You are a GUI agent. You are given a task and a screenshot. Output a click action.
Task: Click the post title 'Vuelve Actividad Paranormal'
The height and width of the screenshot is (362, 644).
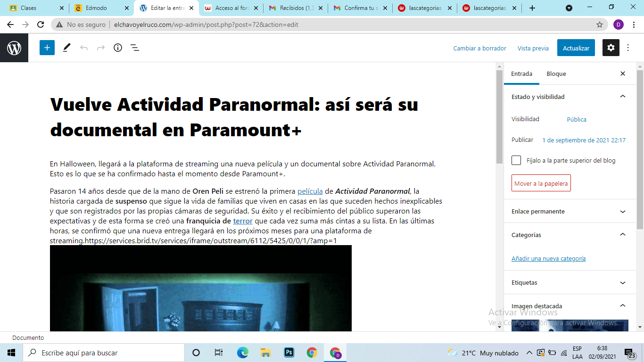(x=234, y=117)
